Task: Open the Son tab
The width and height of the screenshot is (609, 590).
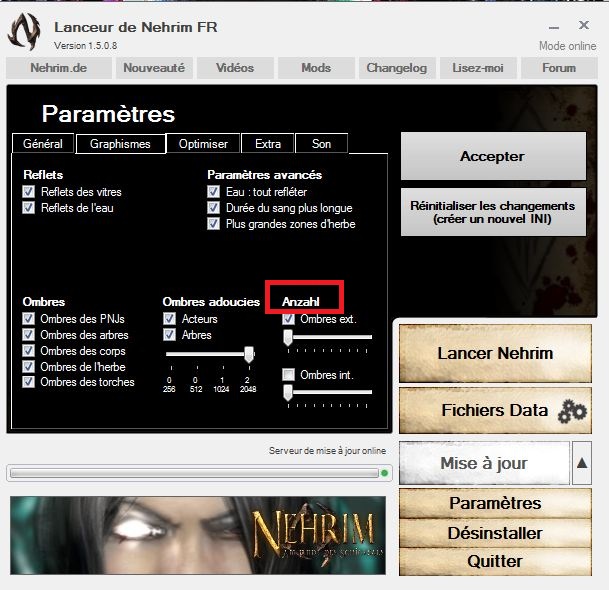Action: pyautogui.click(x=322, y=144)
